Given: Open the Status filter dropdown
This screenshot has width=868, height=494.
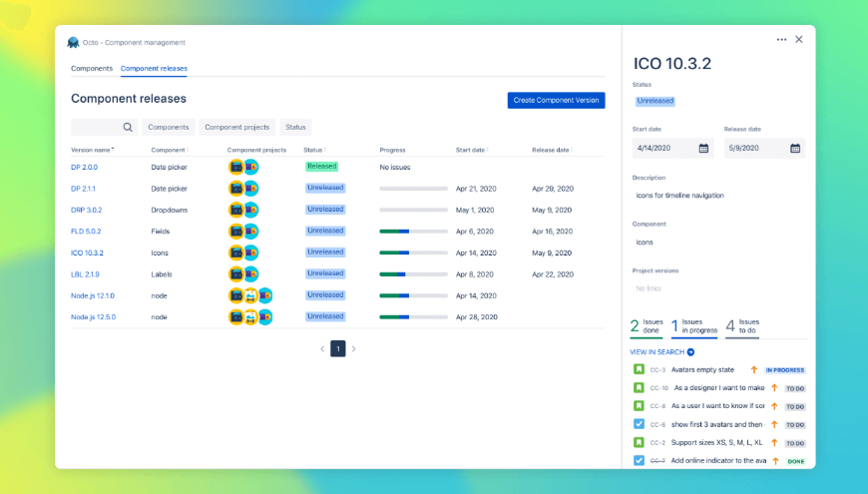Looking at the screenshot, I should tap(295, 128).
